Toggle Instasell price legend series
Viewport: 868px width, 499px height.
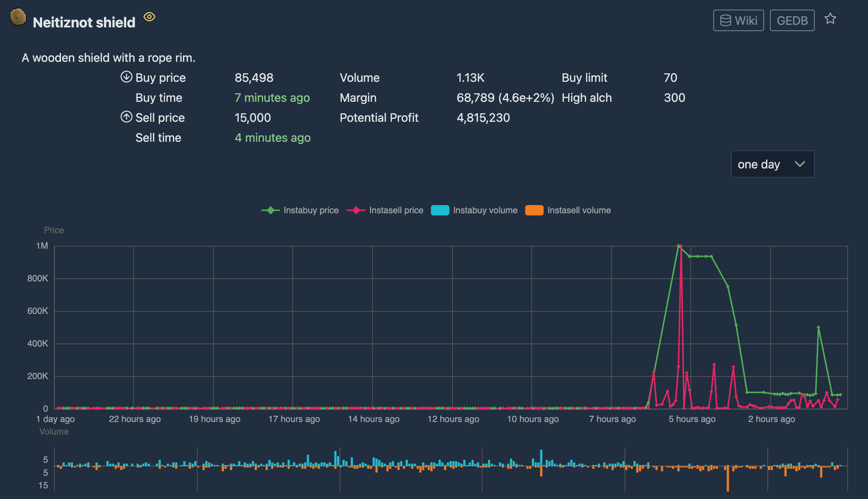pos(396,210)
